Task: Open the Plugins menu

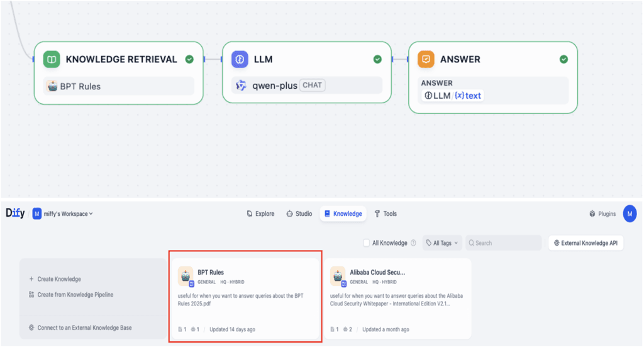Action: click(602, 213)
